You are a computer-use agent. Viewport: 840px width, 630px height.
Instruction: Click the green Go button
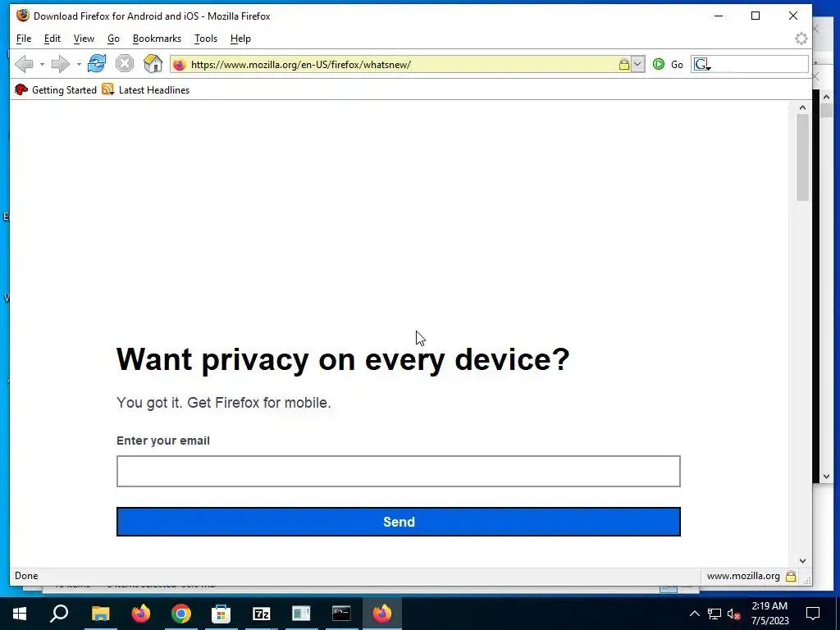coord(668,64)
